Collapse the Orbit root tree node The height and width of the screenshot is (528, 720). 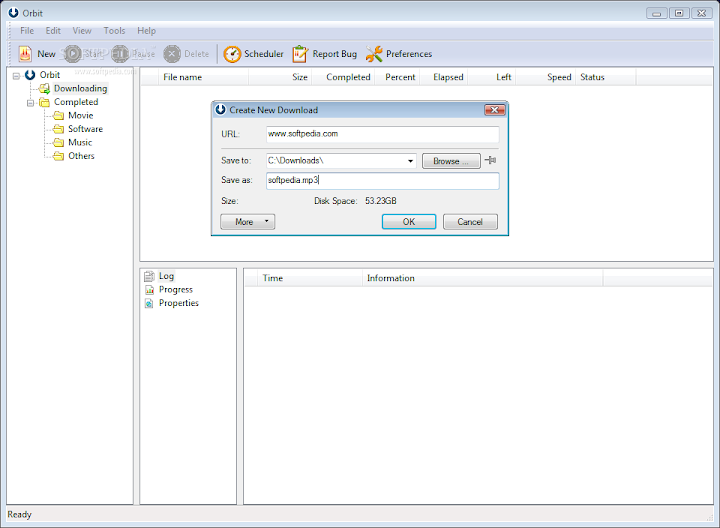16,75
